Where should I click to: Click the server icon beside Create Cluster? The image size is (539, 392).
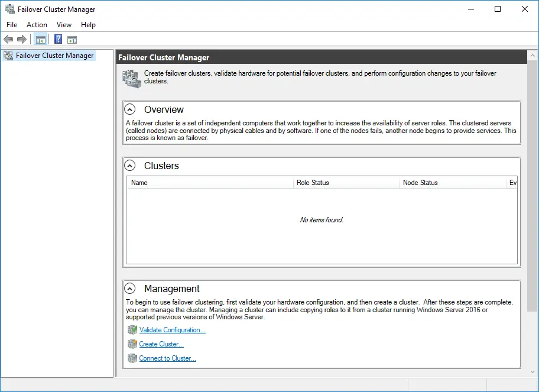[132, 344]
